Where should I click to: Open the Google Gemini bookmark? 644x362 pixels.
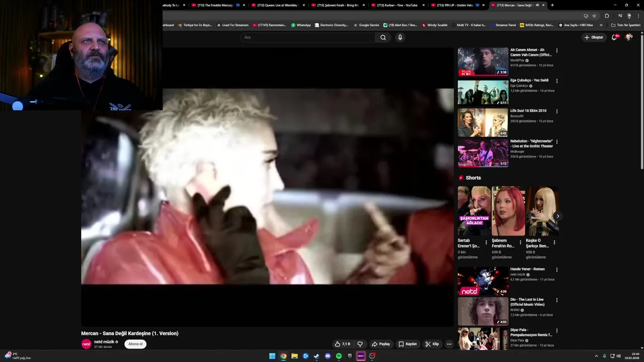click(366, 25)
